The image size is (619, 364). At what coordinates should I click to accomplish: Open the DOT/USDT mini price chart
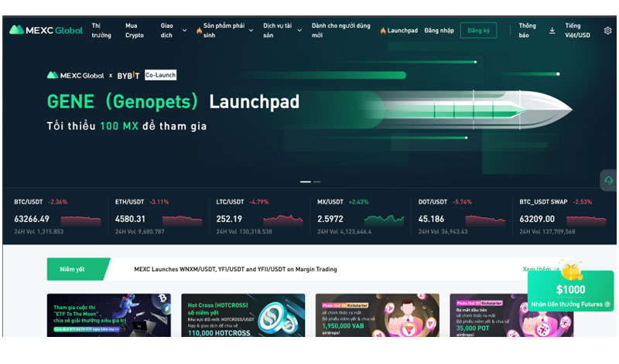485,219
